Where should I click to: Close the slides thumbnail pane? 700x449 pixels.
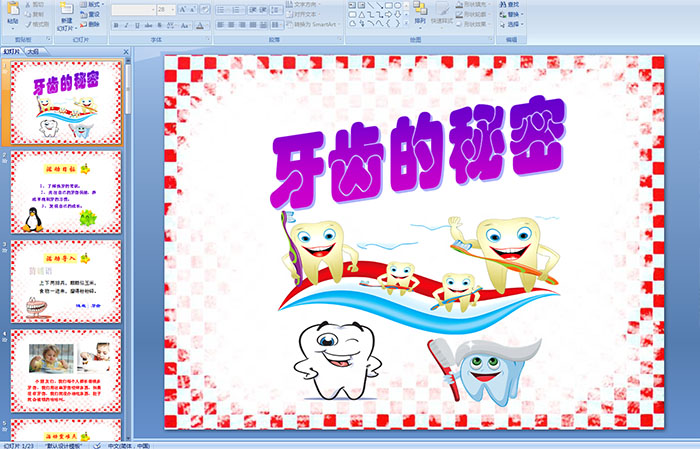[x=126, y=52]
